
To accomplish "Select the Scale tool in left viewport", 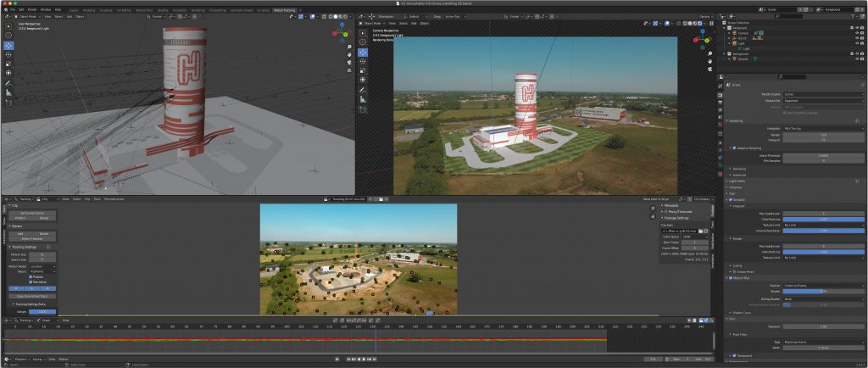I will point(8,64).
